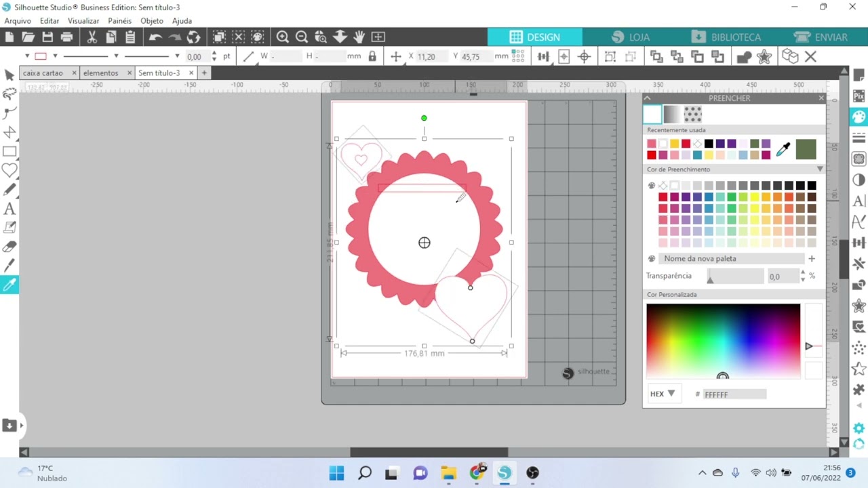Click the Save disk icon
868x488 pixels.
click(x=47, y=37)
